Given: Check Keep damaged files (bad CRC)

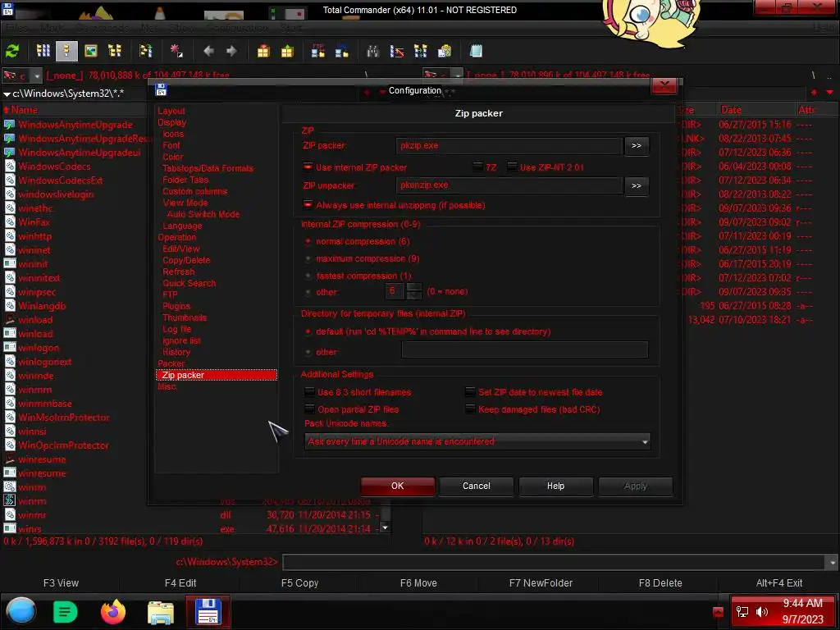Looking at the screenshot, I should pyautogui.click(x=470, y=409).
